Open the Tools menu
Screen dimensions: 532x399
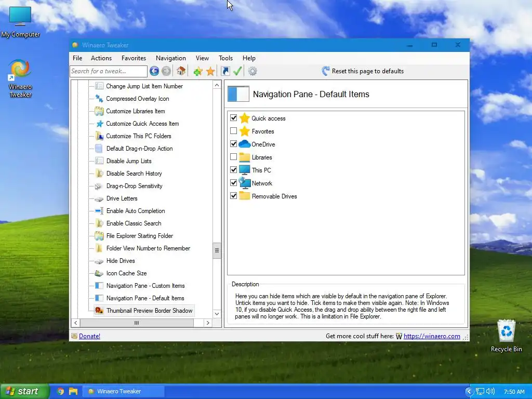(x=225, y=58)
